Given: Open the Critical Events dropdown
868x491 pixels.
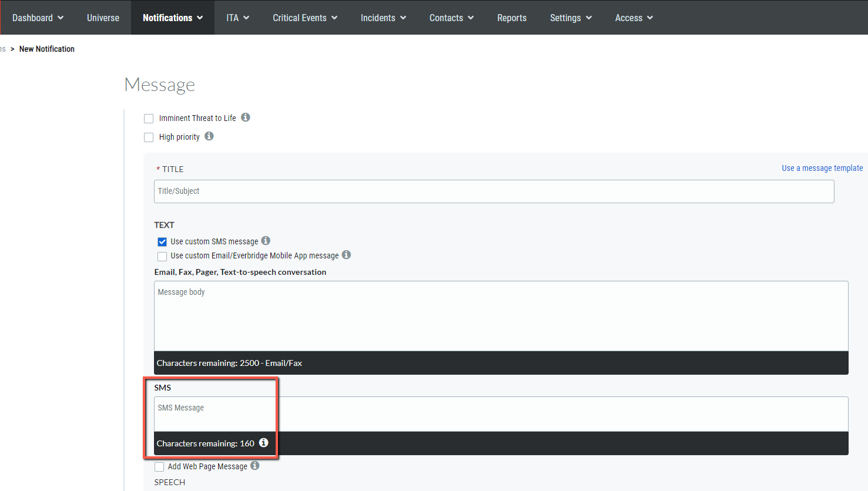Looking at the screenshot, I should [x=305, y=18].
